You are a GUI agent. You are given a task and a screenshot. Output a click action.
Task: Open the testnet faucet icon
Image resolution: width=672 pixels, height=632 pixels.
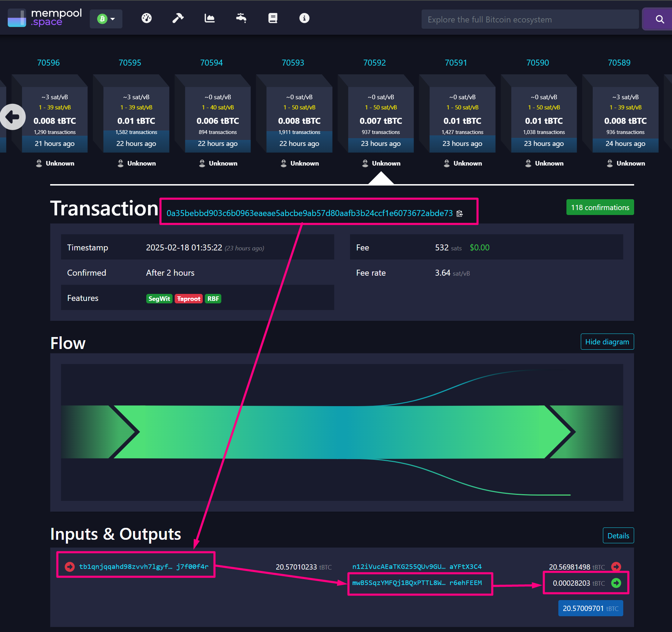pyautogui.click(x=241, y=18)
